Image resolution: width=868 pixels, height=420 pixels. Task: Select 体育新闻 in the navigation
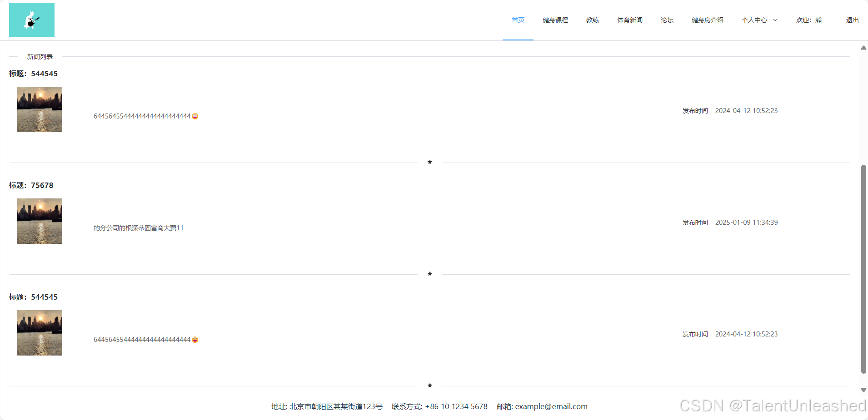(630, 20)
